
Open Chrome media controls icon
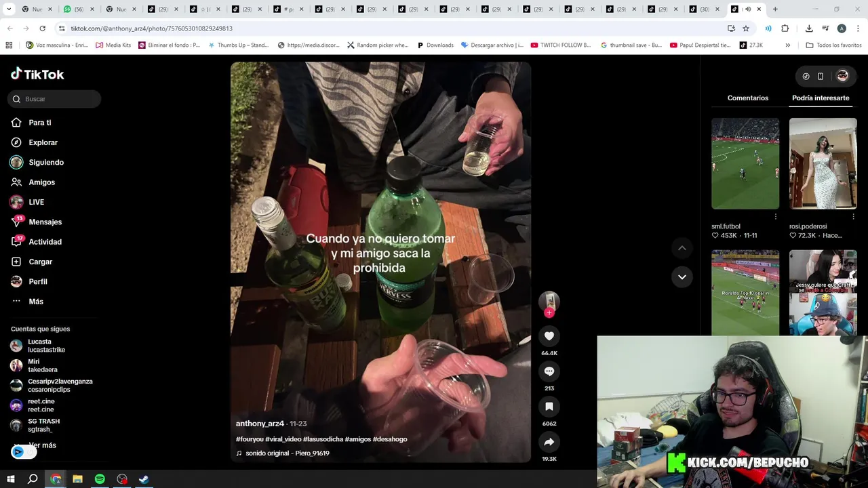pyautogui.click(x=825, y=28)
